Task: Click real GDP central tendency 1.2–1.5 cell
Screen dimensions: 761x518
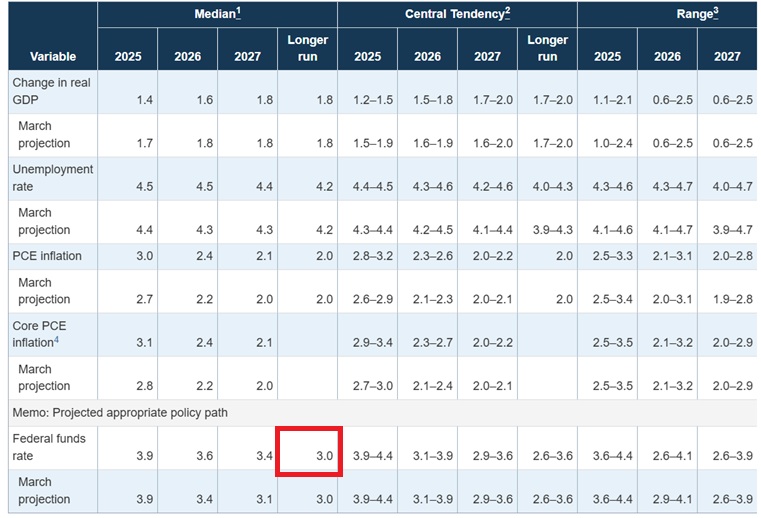Action: click(x=373, y=100)
